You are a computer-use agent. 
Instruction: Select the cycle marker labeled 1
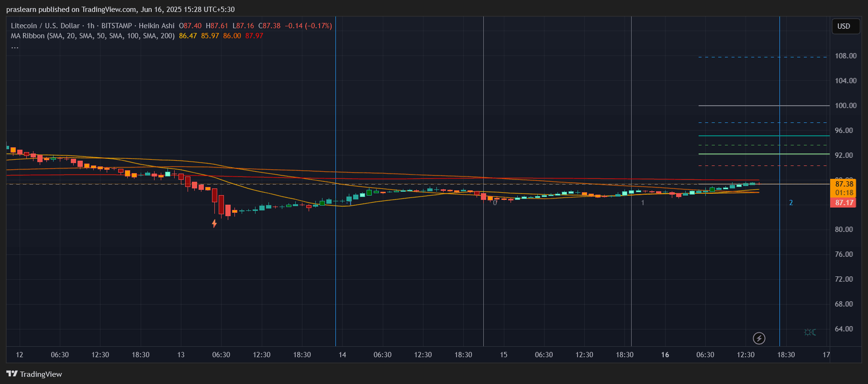(643, 203)
